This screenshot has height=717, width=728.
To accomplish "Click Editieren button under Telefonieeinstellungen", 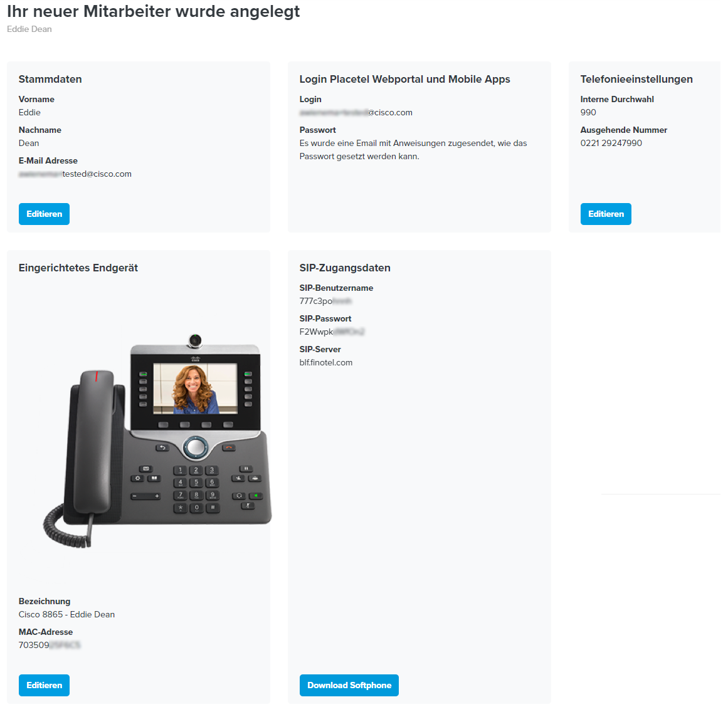I will [606, 214].
